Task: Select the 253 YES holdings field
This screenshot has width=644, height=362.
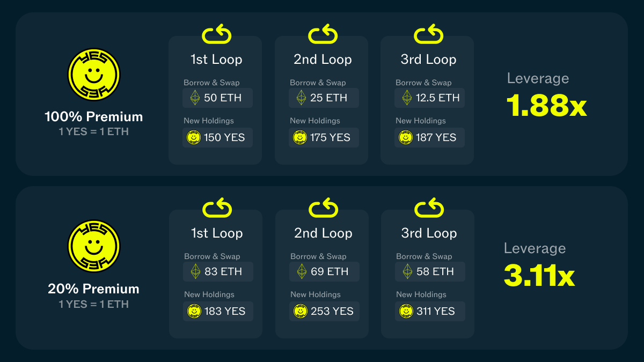Action: click(x=324, y=311)
